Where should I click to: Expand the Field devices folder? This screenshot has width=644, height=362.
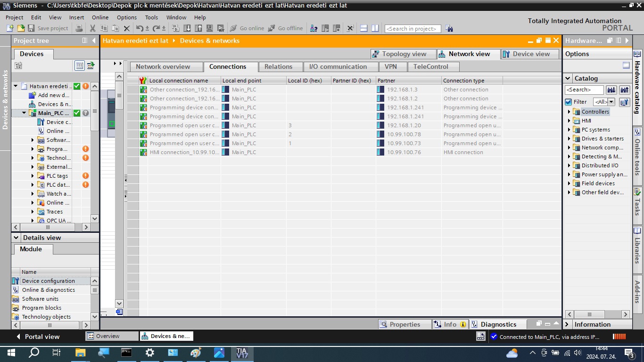tap(570, 183)
